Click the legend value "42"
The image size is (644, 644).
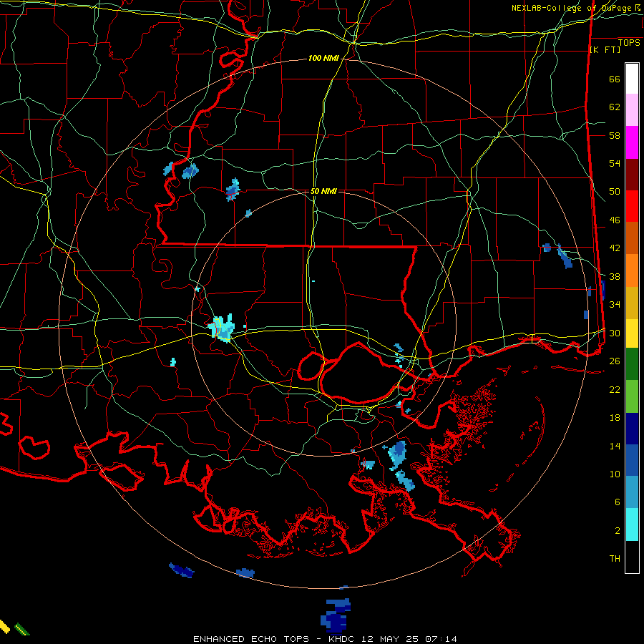click(615, 248)
